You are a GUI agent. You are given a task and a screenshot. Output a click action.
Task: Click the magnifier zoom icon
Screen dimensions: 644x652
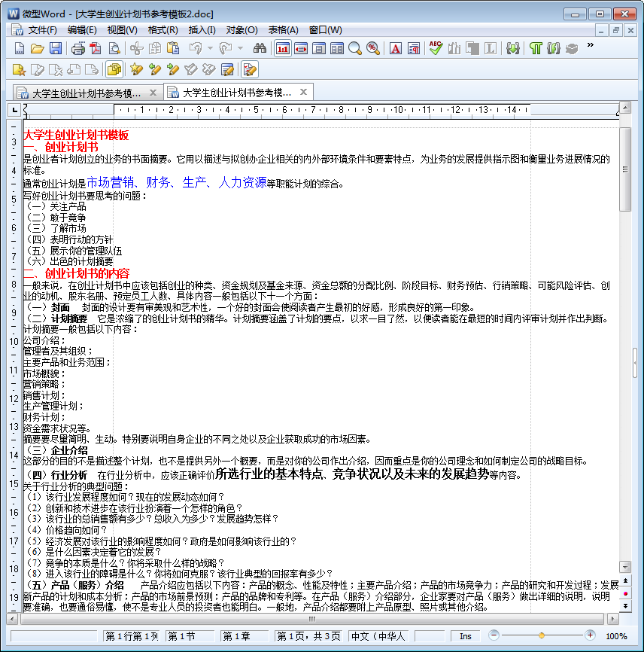pyautogui.click(x=355, y=49)
